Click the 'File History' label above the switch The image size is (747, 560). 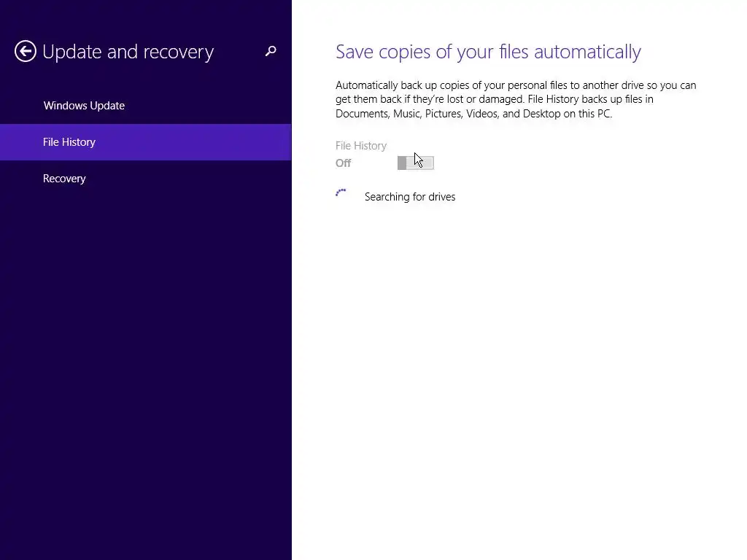360,146
